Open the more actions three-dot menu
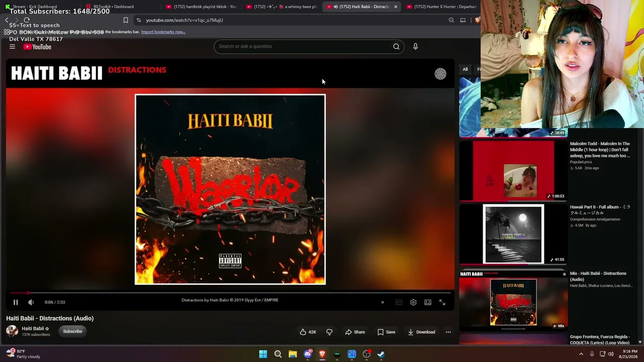 448,332
